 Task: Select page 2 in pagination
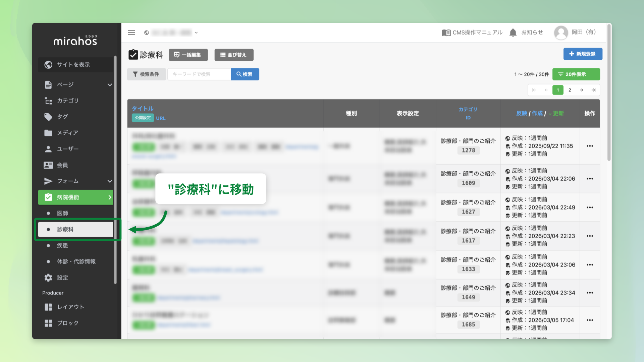click(x=570, y=90)
